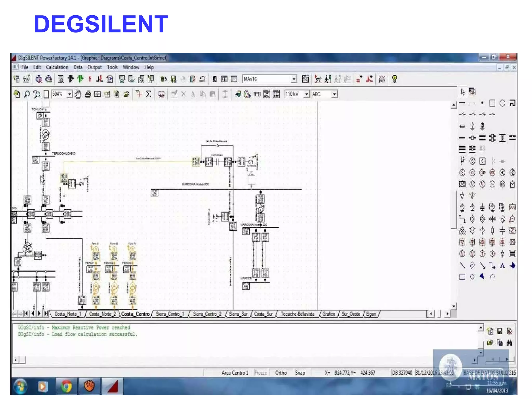Click the green load flow calculation icon

coord(81,79)
